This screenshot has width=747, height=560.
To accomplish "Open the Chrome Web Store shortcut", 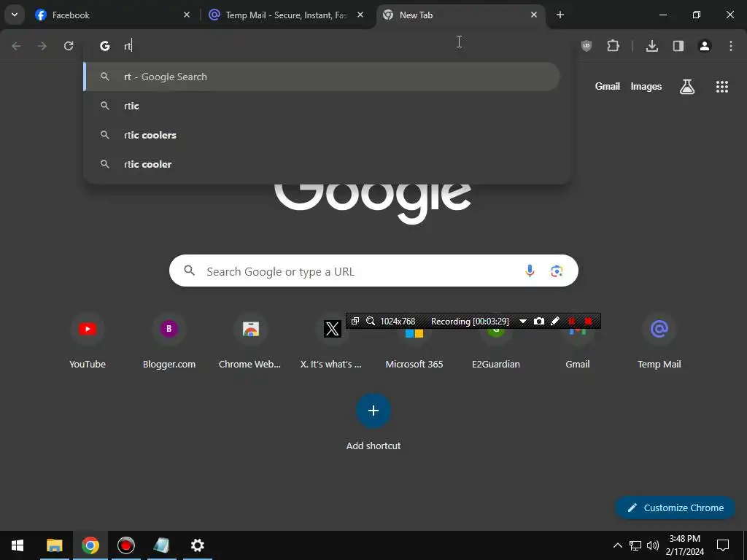I will pyautogui.click(x=250, y=341).
